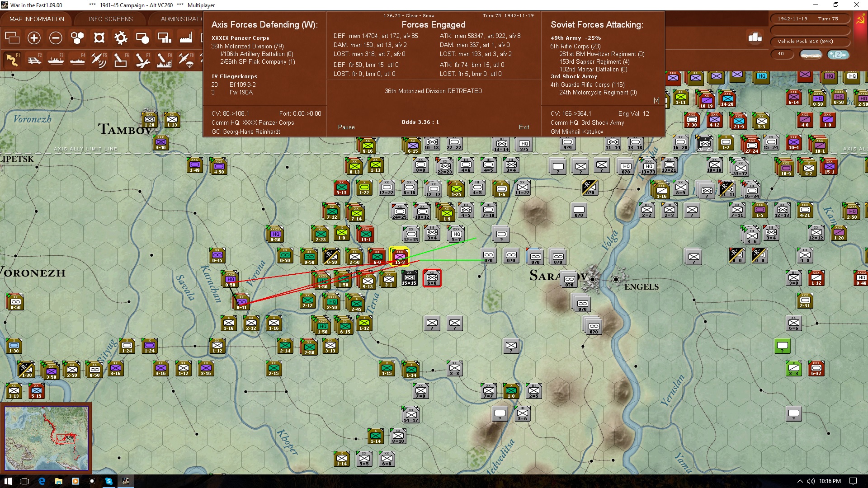Select Rail mode (F2) icon
This screenshot has height=488, width=868.
click(x=34, y=60)
